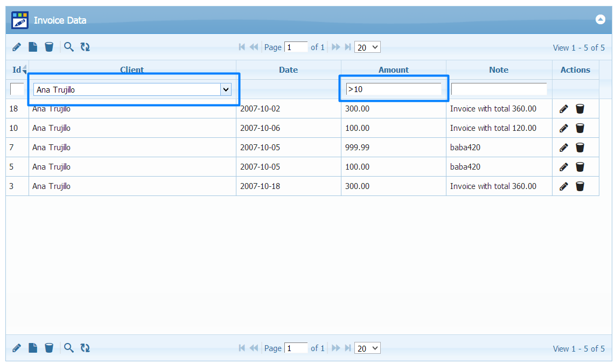Collapse the Invoice Data panel
Viewport: 615px width, 364px height.
600,19
